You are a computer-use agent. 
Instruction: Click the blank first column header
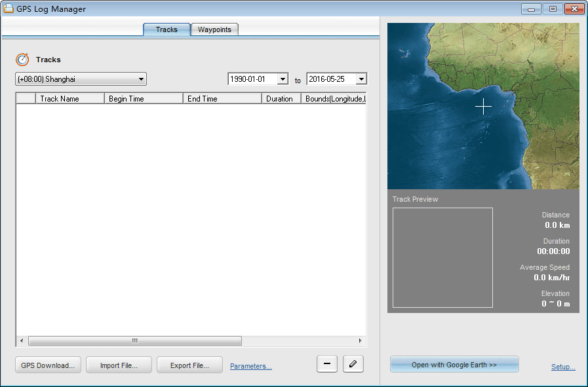[26, 98]
